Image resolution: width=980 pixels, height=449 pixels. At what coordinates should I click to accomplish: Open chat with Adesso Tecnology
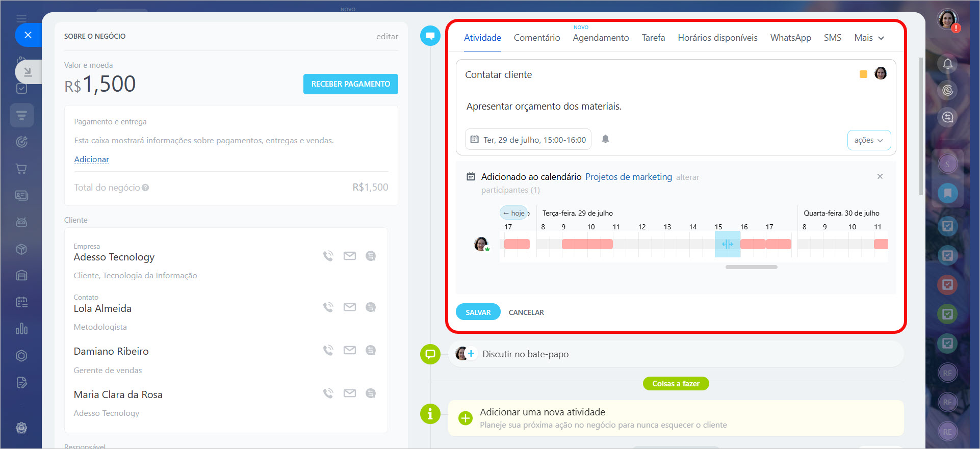pyautogui.click(x=371, y=256)
